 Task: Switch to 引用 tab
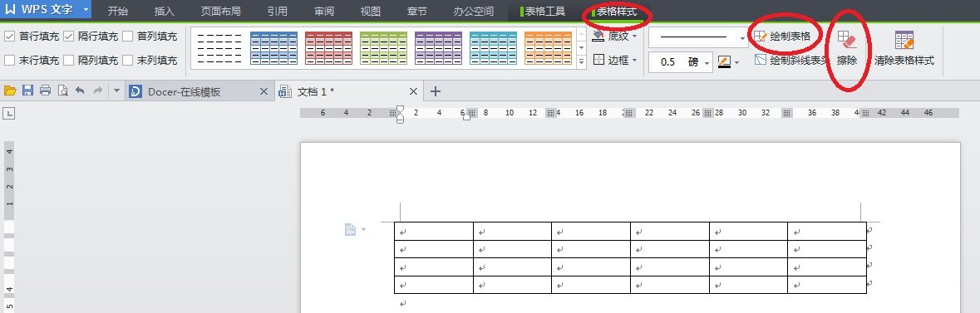point(277,11)
